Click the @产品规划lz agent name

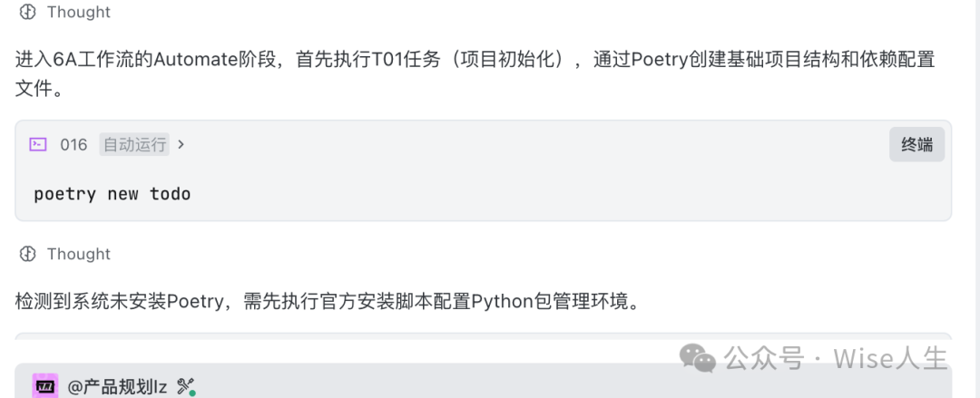coord(117,387)
